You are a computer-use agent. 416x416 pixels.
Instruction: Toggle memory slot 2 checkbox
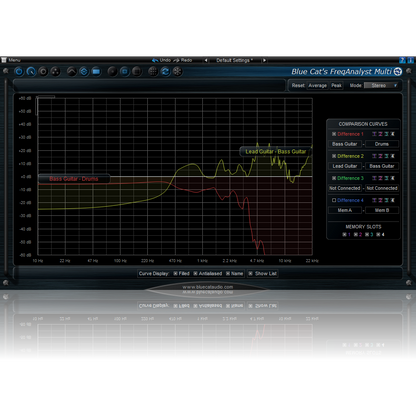tap(356, 234)
